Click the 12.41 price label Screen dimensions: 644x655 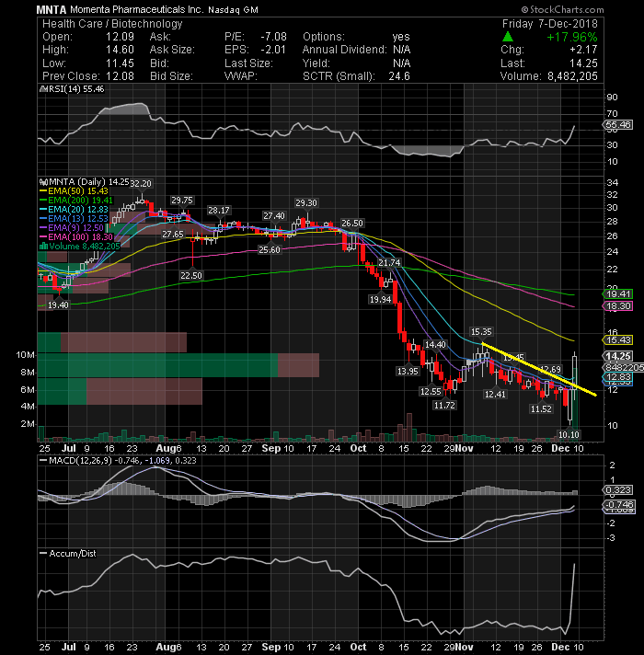point(495,394)
